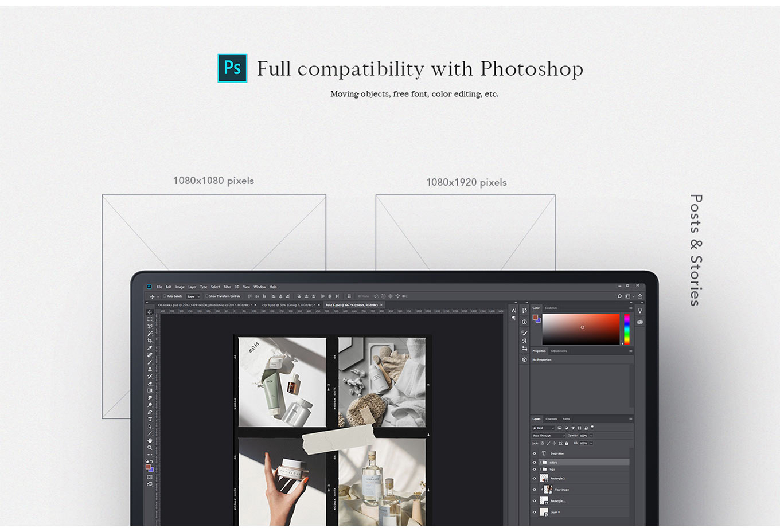
Task: Open the Learn lightbulb panel icon
Action: [640, 311]
